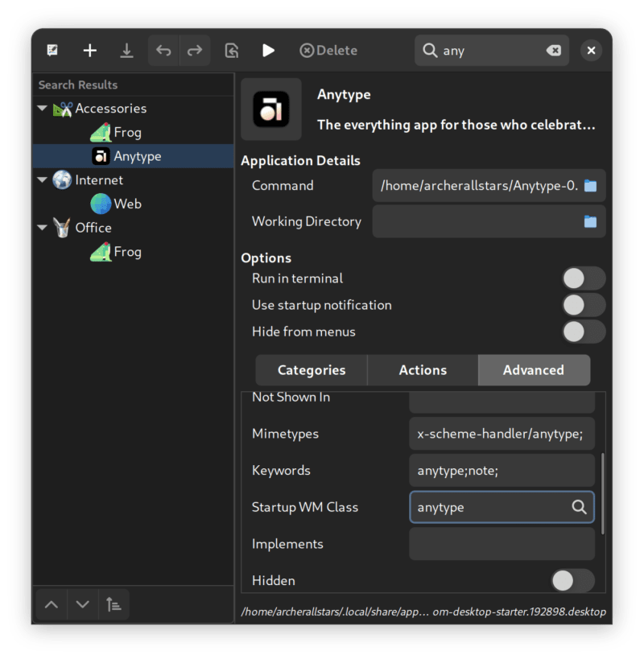The image size is (644, 659).
Task: Click the Implements field
Action: coord(502,544)
